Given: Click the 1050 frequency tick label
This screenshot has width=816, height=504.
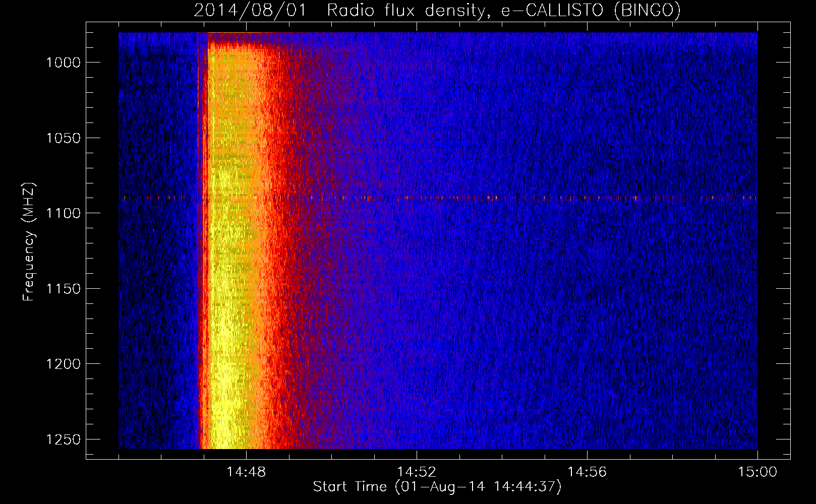Looking at the screenshot, I should click(63, 138).
